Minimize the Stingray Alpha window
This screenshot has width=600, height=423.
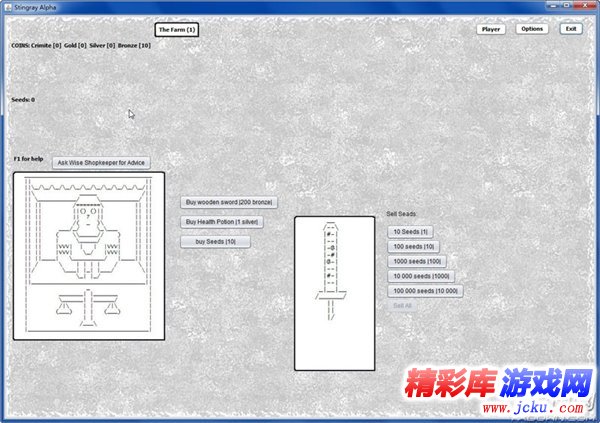pyautogui.click(x=549, y=7)
